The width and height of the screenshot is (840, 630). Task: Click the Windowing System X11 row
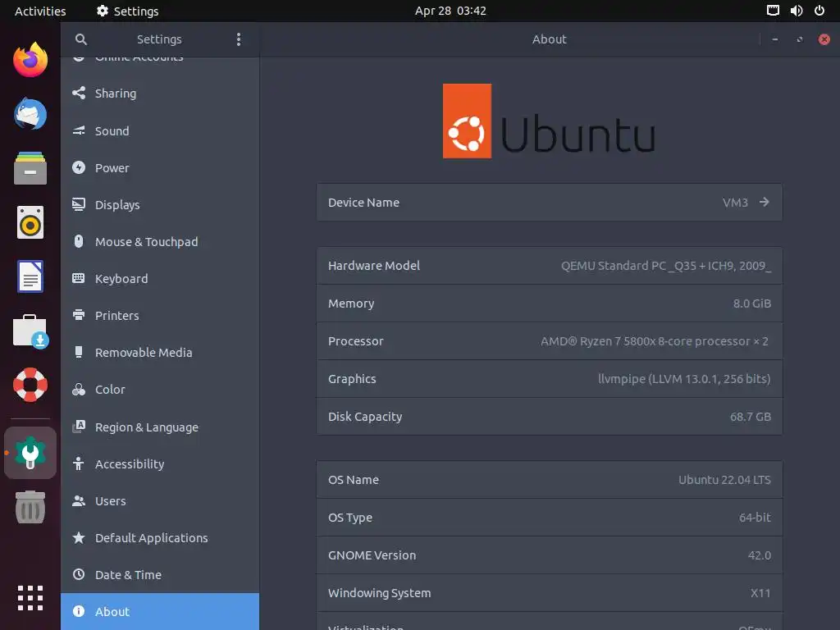[549, 593]
